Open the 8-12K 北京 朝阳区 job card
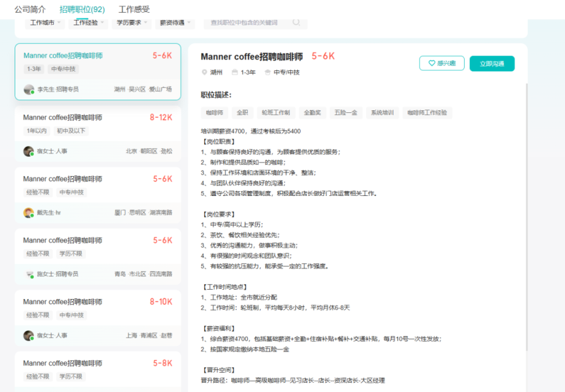The width and height of the screenshot is (565, 392). 98,134
